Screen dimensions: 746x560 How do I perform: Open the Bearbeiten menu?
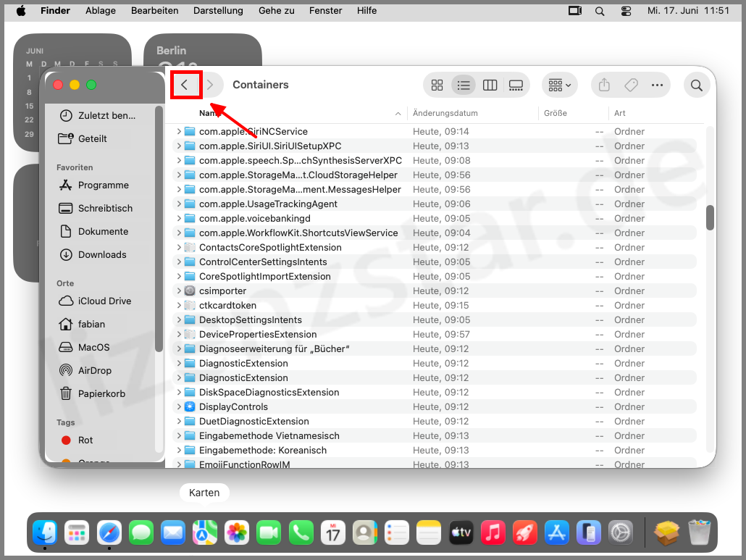154,10
